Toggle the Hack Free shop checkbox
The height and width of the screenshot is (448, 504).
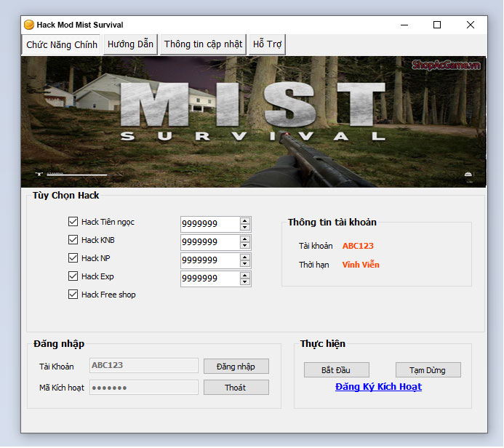pos(73,295)
